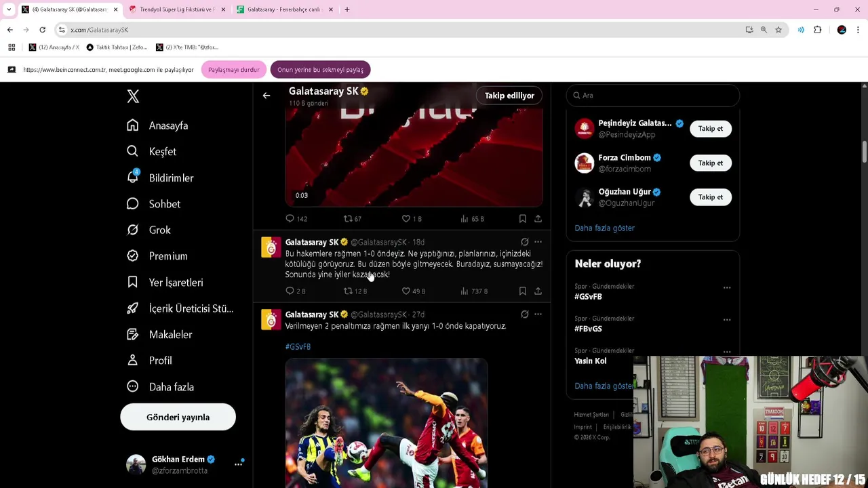This screenshot has width=868, height=488.
Task: Go back with the profile back arrow
Action: click(267, 96)
